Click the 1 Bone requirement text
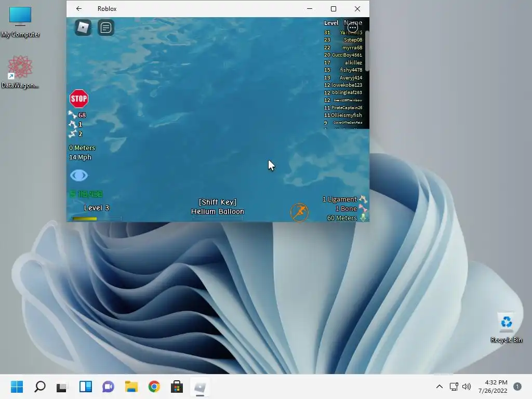Viewport: 532px width, 399px height. coord(346,208)
